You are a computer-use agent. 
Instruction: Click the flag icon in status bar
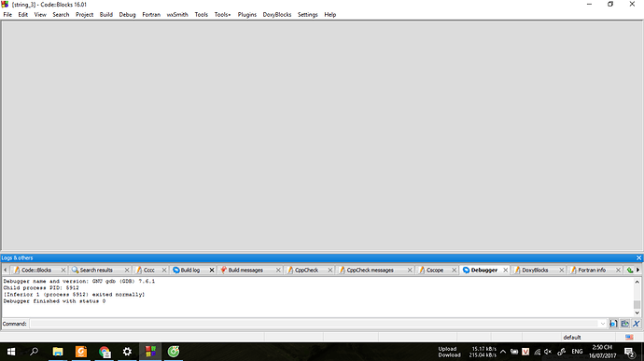point(629,337)
